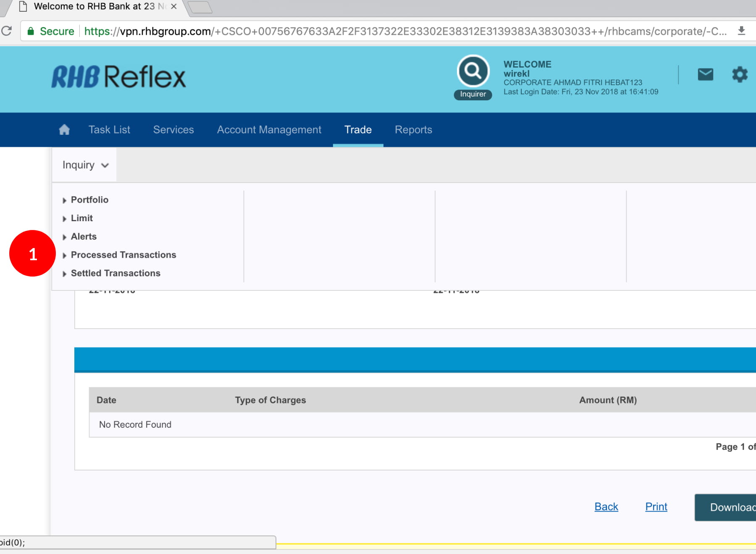This screenshot has height=554, width=756.
Task: Close the RHB Bank browser tab
Action: (173, 7)
